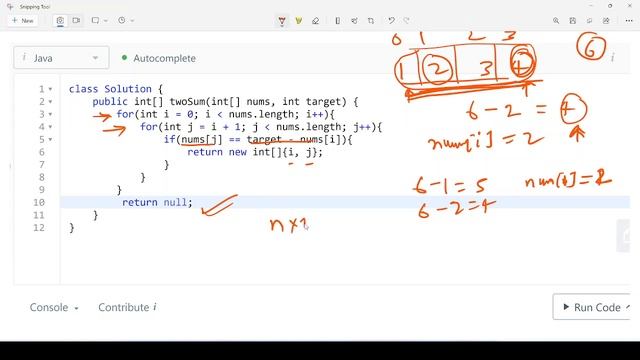This screenshot has width=640, height=360.
Task: Select the yellow Highlighter tool
Action: [x=298, y=21]
